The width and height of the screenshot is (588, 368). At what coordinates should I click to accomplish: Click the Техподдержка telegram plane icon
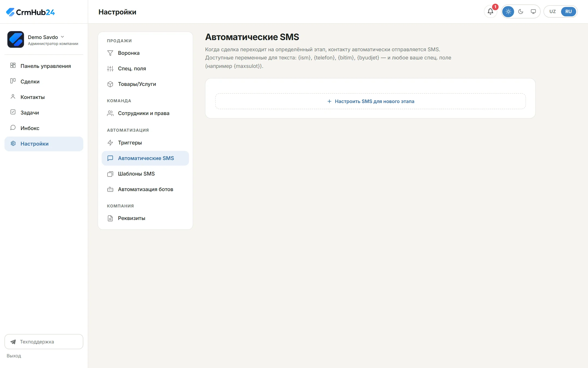[13, 342]
